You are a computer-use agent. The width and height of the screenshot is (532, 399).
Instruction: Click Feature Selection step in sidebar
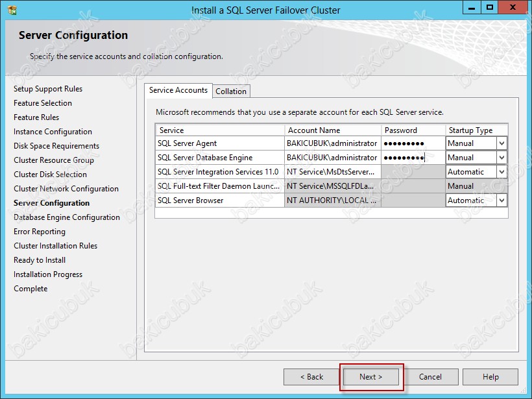(x=43, y=103)
